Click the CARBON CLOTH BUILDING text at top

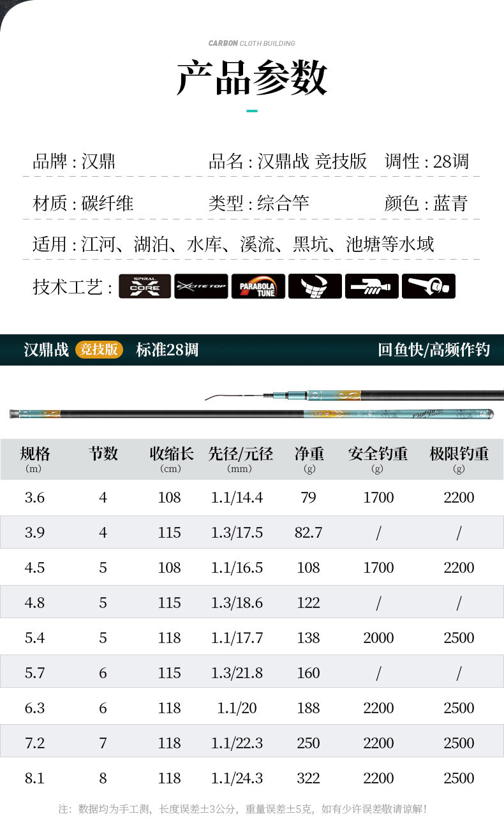coord(252,43)
